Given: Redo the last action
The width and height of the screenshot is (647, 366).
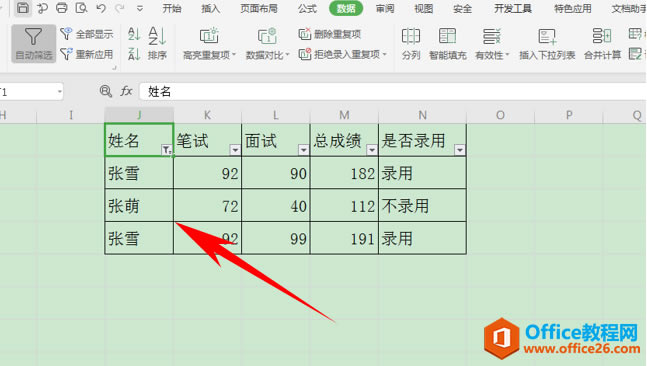Looking at the screenshot, I should [x=120, y=8].
